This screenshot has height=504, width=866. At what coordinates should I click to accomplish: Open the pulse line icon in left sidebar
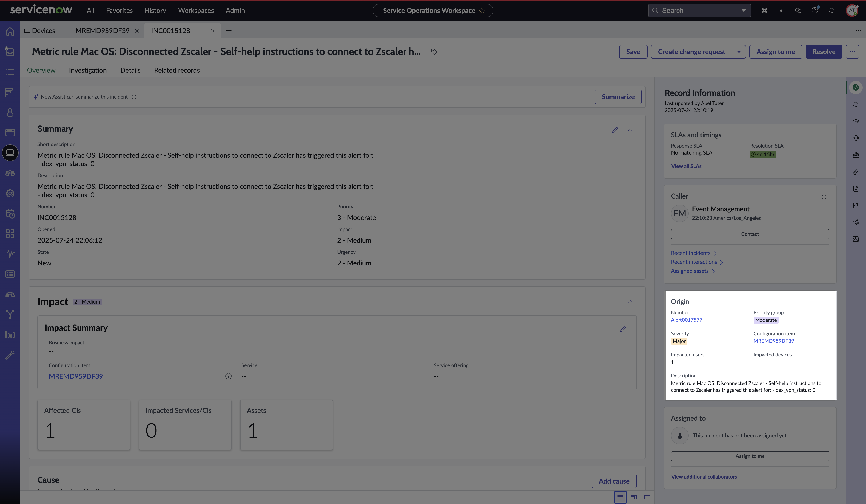click(10, 254)
